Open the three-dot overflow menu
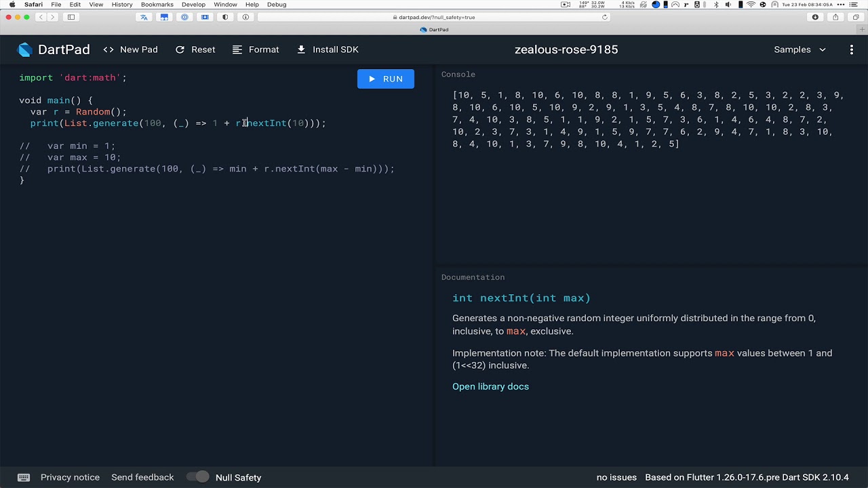Viewport: 868px width, 488px height. (852, 49)
